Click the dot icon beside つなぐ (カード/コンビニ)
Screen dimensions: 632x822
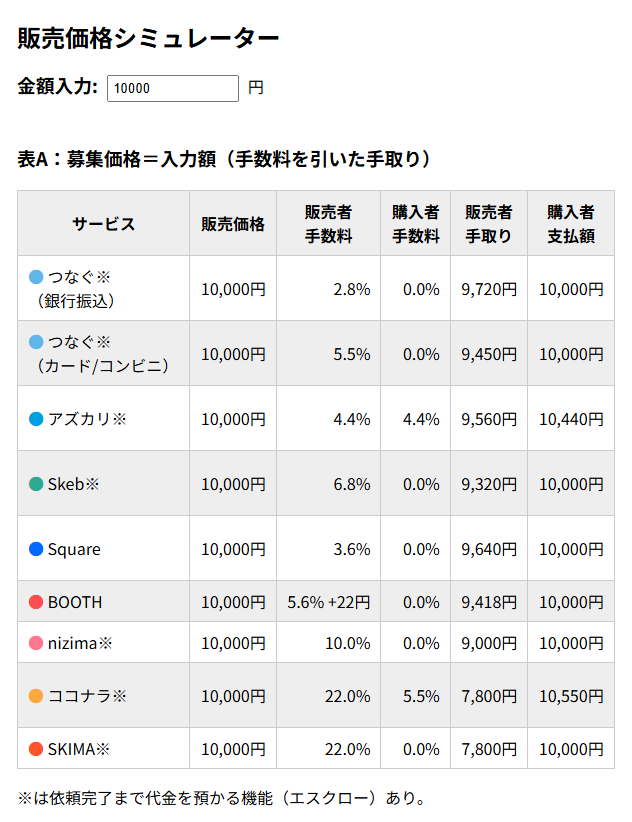pos(36,342)
